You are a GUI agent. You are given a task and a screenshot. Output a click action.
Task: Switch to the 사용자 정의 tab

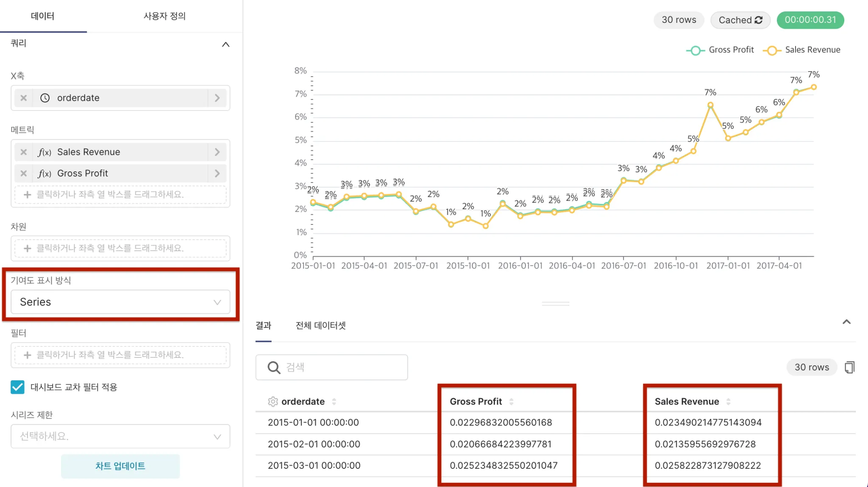click(164, 16)
